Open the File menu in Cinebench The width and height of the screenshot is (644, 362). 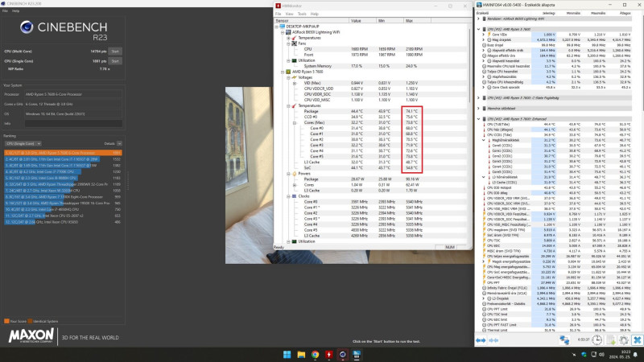click(x=5, y=11)
